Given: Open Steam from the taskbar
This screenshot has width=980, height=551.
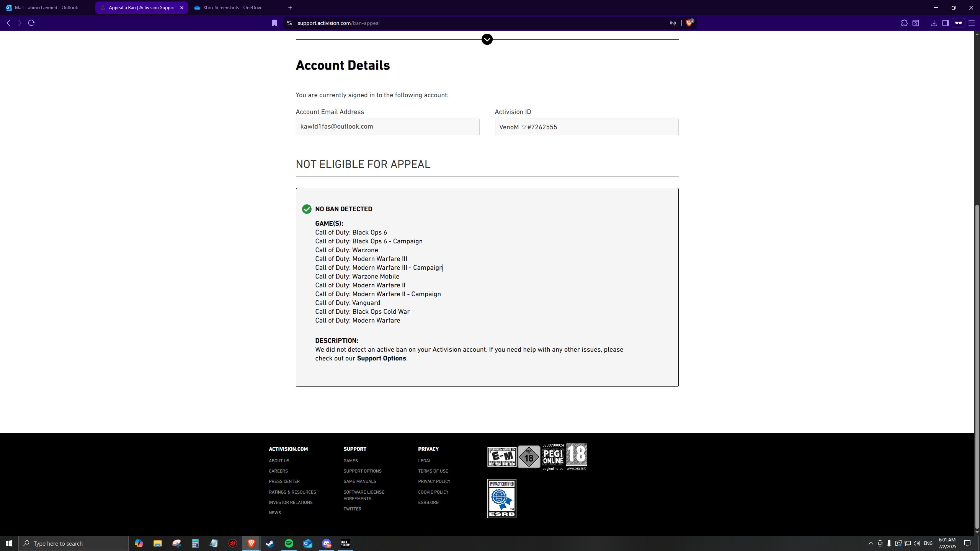Looking at the screenshot, I should tap(270, 543).
